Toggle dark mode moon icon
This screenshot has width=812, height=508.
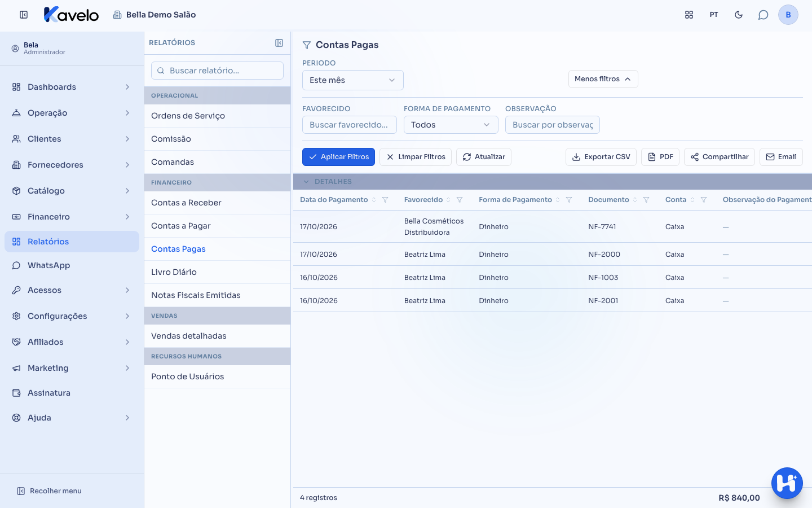739,15
